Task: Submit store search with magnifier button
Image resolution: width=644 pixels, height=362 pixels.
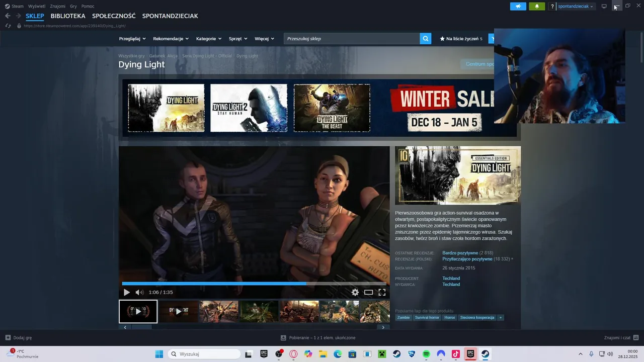Action: [x=426, y=39]
